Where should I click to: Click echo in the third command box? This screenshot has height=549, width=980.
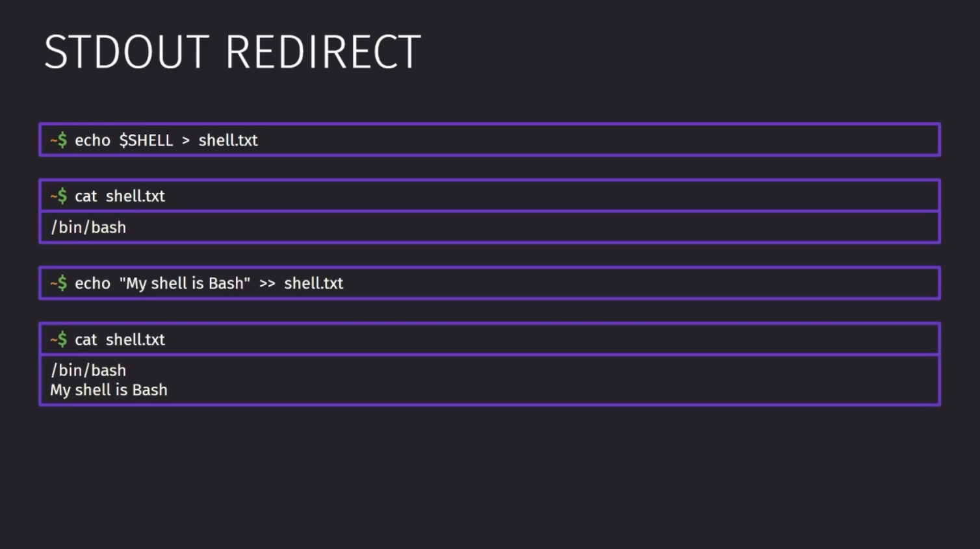coord(92,283)
